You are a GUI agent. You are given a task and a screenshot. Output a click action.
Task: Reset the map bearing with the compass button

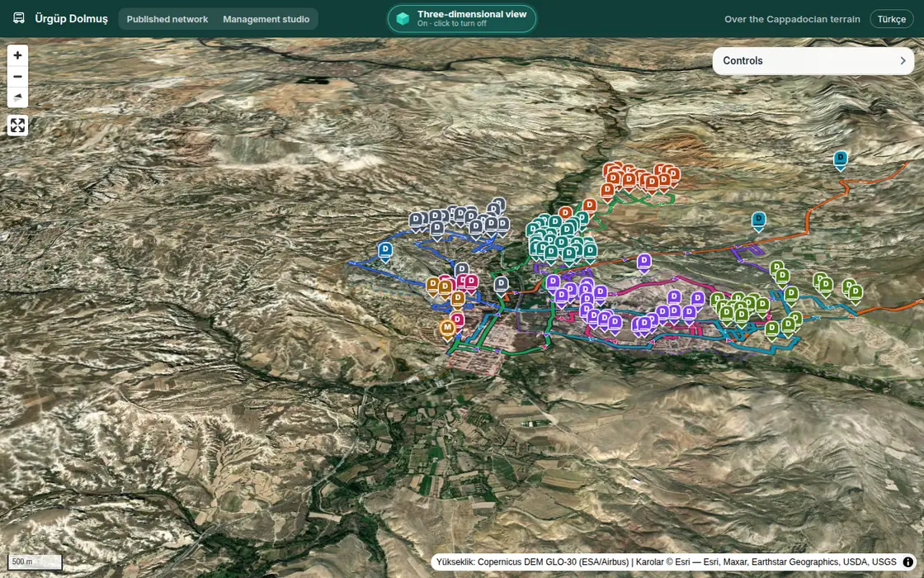pos(17,97)
